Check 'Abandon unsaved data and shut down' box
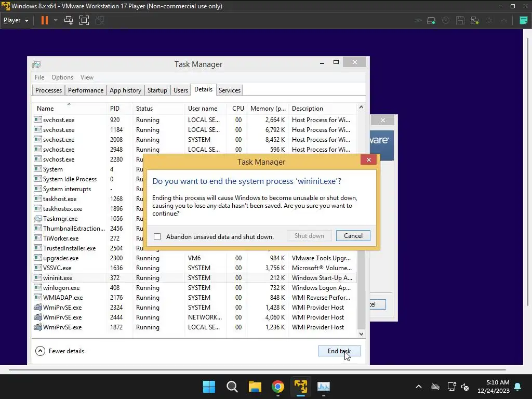The image size is (532, 399). coord(157,236)
